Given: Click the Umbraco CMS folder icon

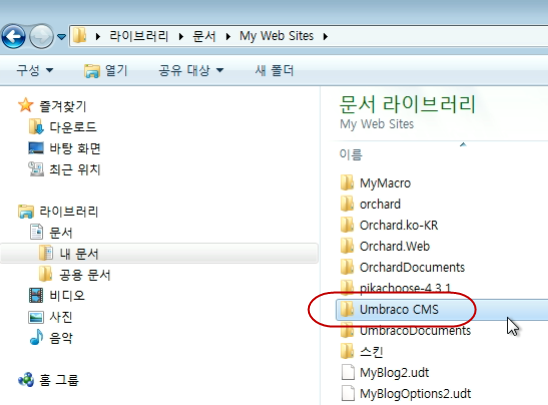Looking at the screenshot, I should pos(347,309).
